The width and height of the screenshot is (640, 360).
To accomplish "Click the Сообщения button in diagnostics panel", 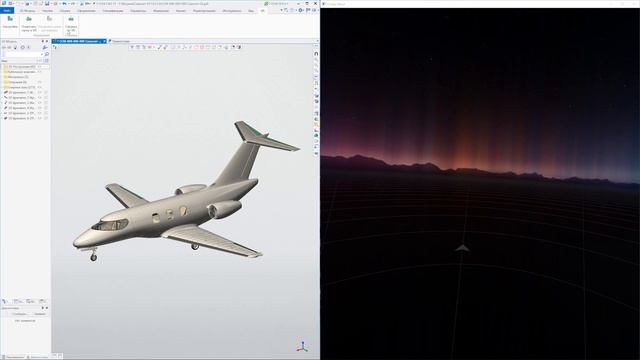I will point(19,314).
